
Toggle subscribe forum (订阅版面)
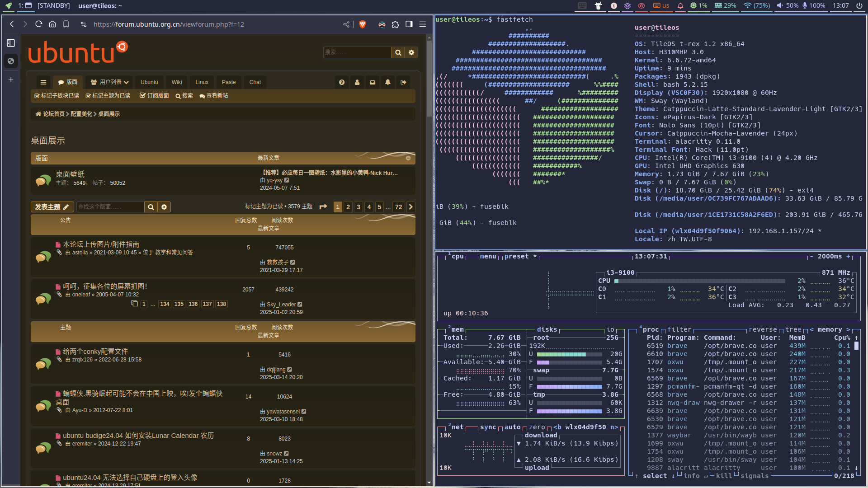(154, 96)
